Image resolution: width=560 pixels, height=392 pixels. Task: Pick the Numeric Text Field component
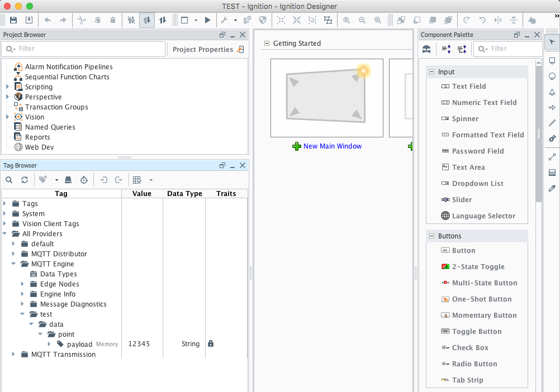pyautogui.click(x=485, y=102)
